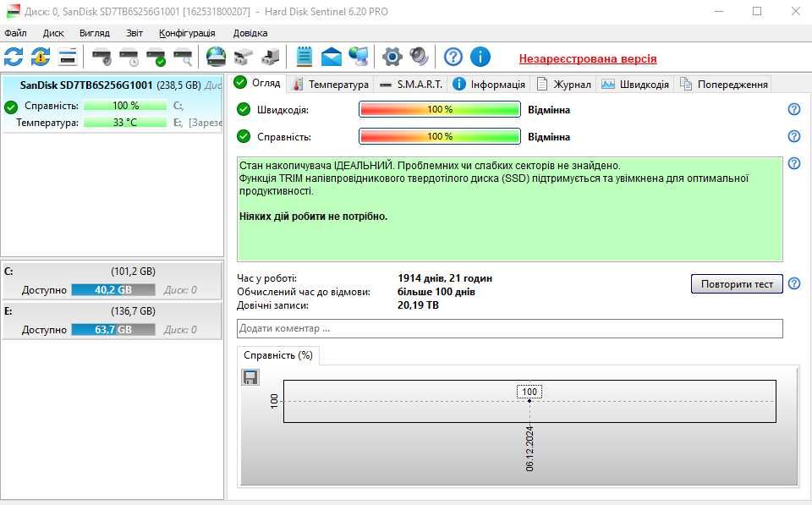The width and height of the screenshot is (812, 505).
Task: Click the 20,19 TB written value
Action: click(418, 305)
